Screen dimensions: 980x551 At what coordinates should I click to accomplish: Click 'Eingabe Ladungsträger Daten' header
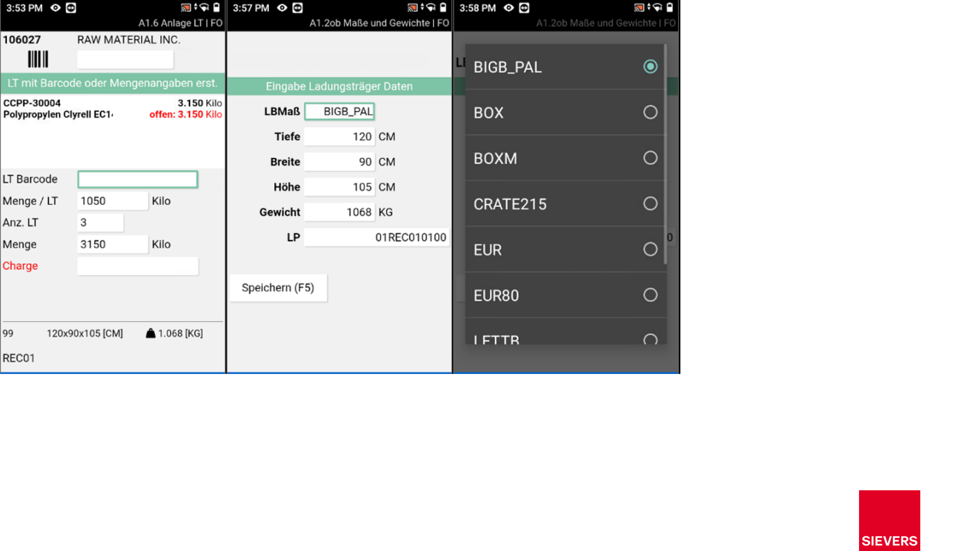339,86
